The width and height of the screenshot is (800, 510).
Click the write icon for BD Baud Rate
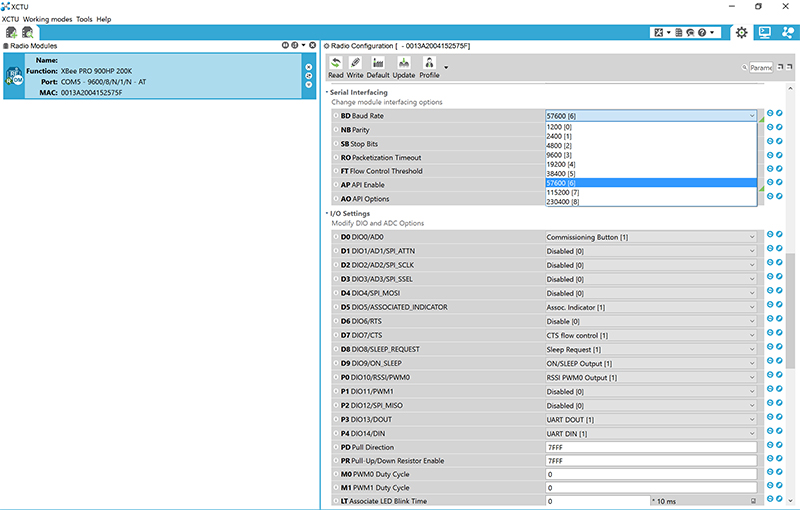point(779,113)
